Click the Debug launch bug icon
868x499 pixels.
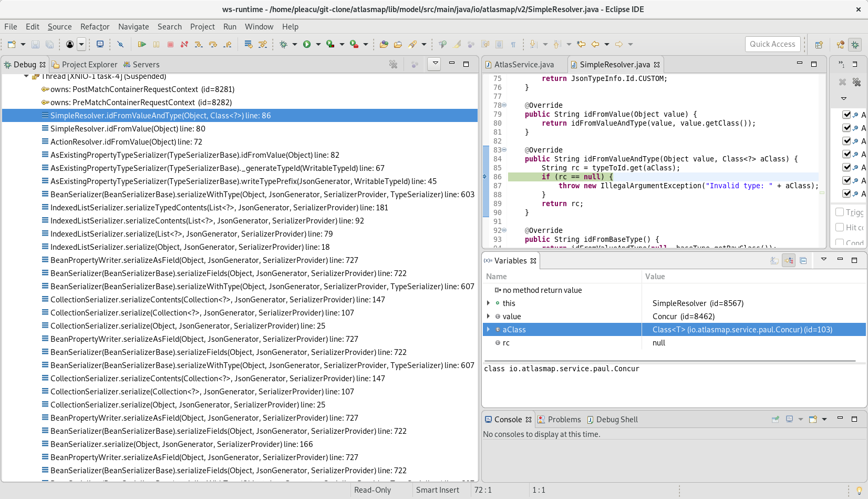[283, 44]
